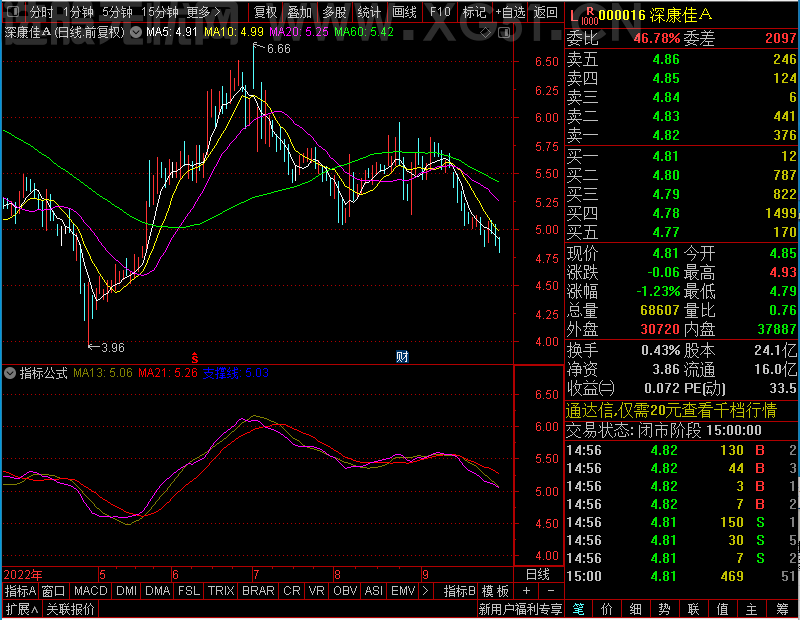
Task: Open the 统计 statistics tool
Action: 369,12
